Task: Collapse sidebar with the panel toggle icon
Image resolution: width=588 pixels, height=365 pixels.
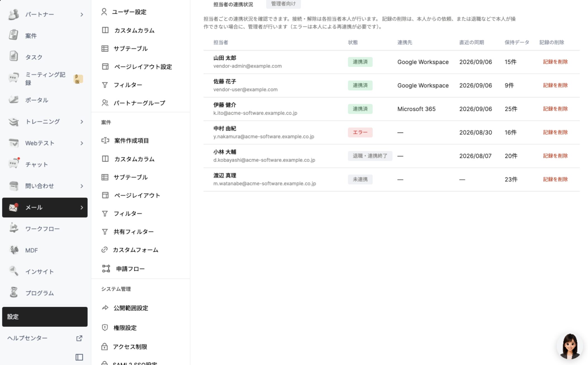Action: click(79, 357)
